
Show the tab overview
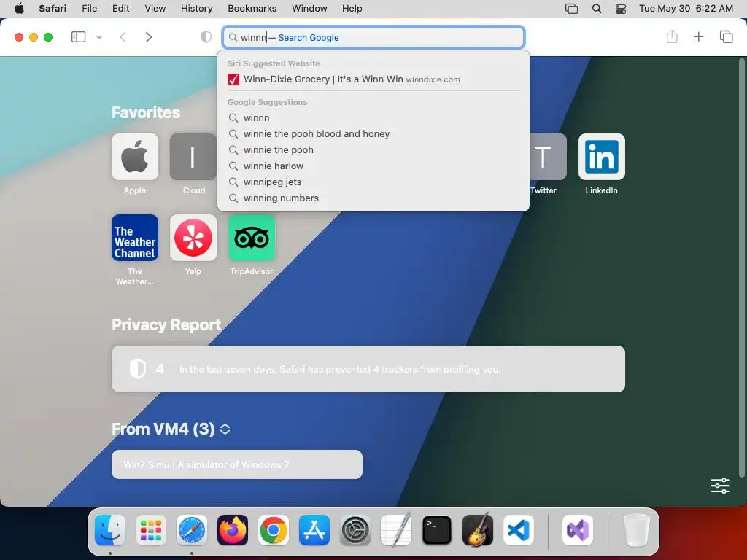(726, 36)
